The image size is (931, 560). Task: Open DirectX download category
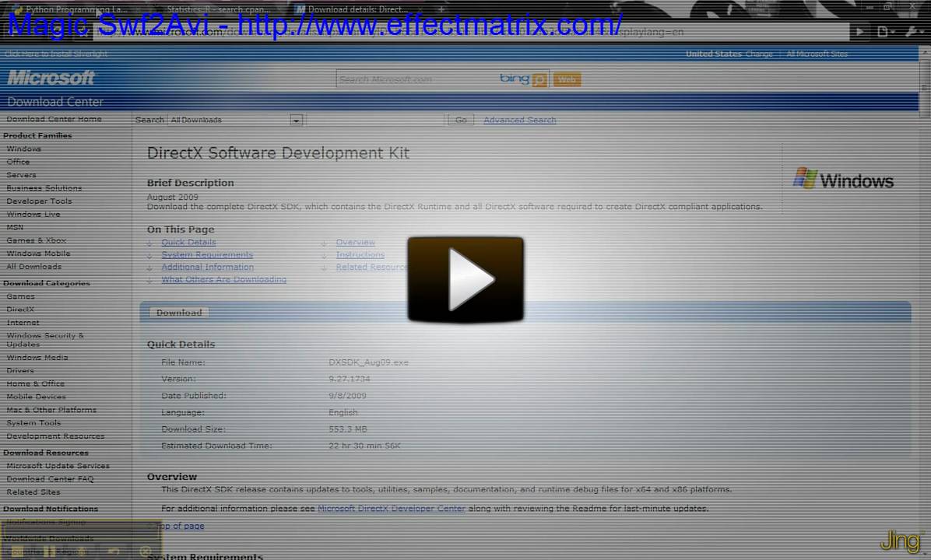point(21,310)
